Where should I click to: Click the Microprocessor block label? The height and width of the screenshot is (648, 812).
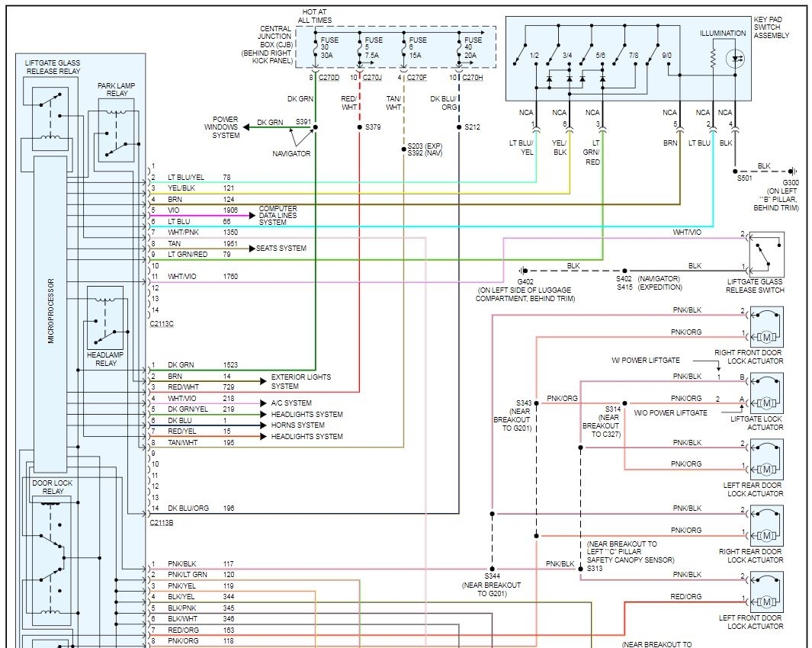tap(51, 311)
